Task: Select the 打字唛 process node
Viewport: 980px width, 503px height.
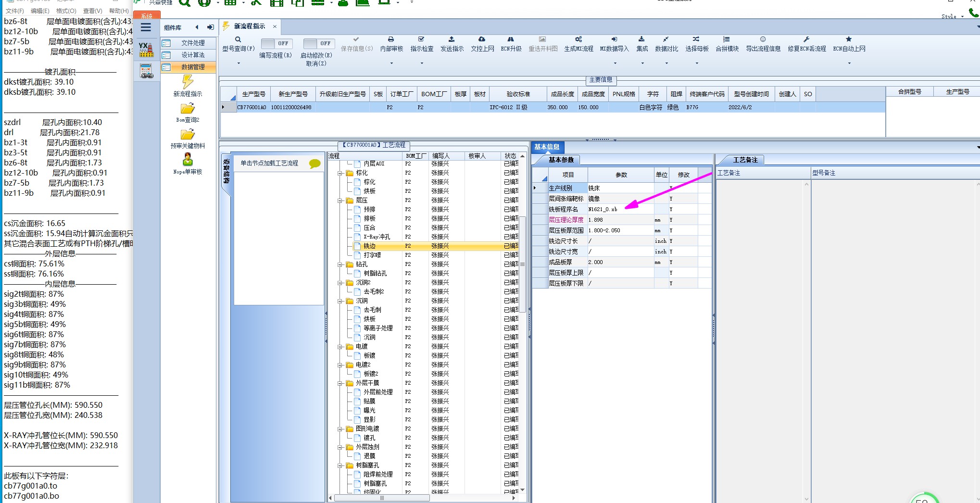Action: click(372, 255)
